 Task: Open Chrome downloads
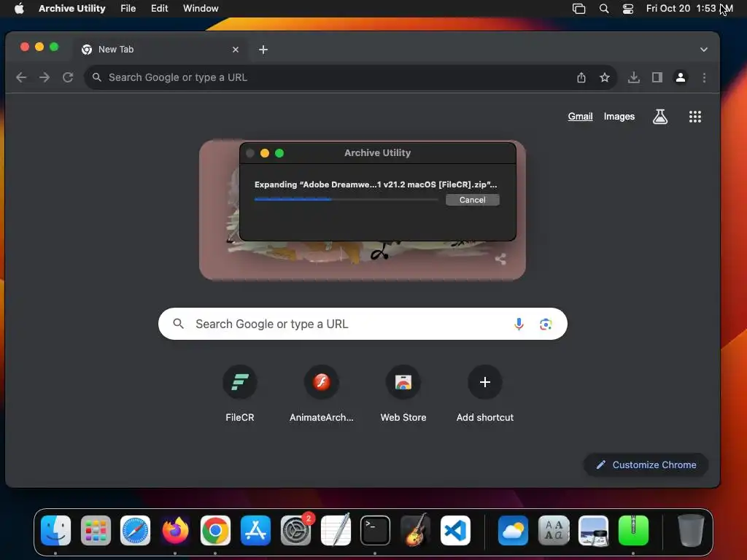(x=634, y=77)
